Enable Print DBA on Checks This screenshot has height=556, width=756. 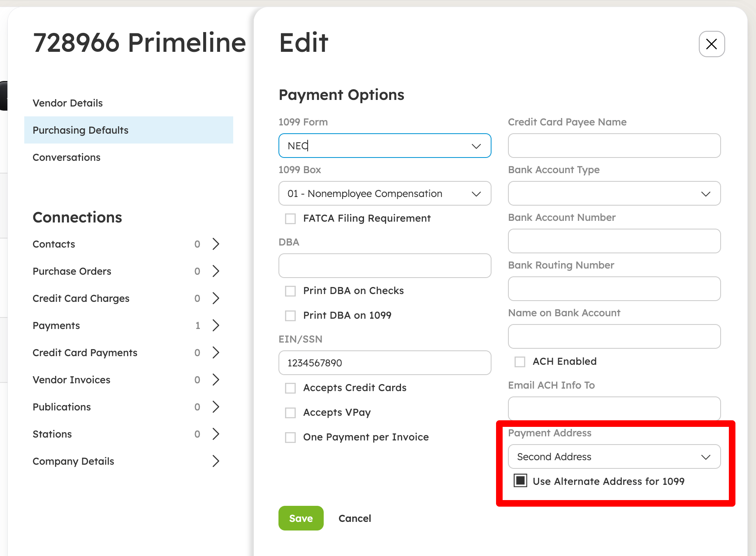tap(290, 291)
